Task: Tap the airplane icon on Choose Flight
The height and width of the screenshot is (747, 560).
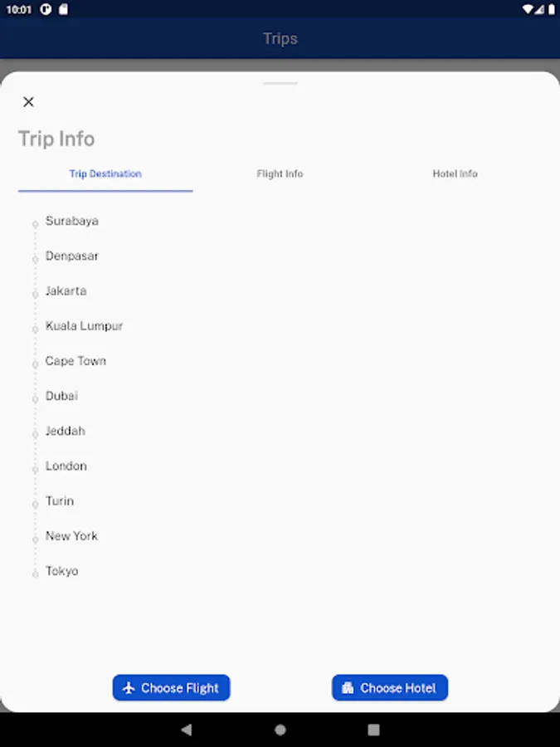Action: point(129,688)
